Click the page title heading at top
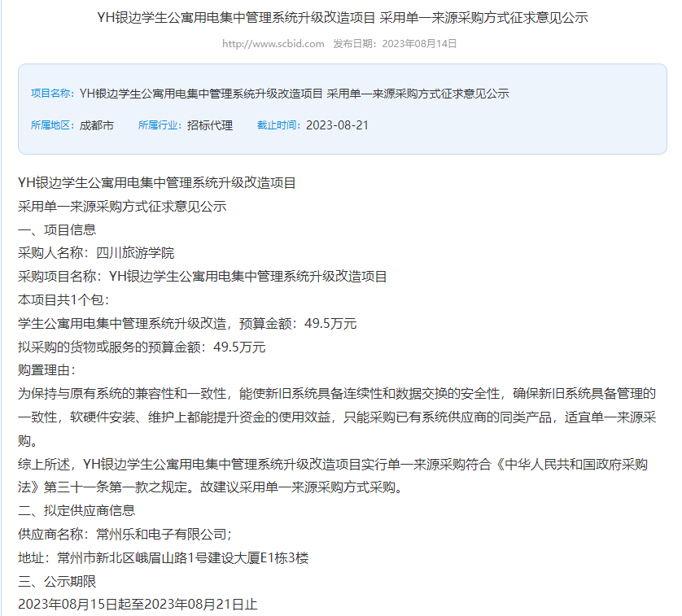This screenshot has height=616, width=682. click(x=343, y=17)
